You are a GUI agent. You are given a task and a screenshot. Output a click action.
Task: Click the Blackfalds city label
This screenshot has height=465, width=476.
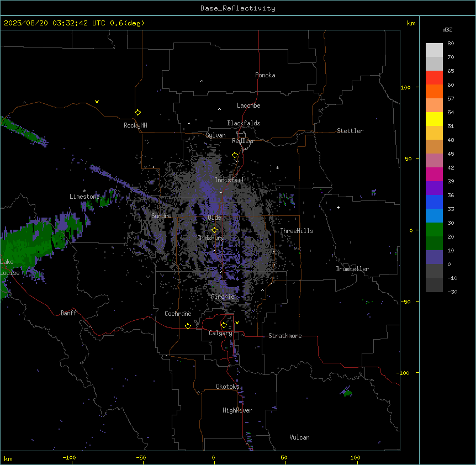244,123
